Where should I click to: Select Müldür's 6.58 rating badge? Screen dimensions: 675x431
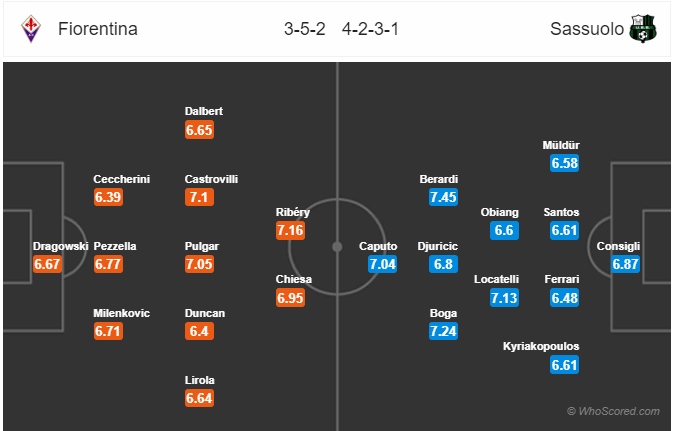[x=565, y=164]
